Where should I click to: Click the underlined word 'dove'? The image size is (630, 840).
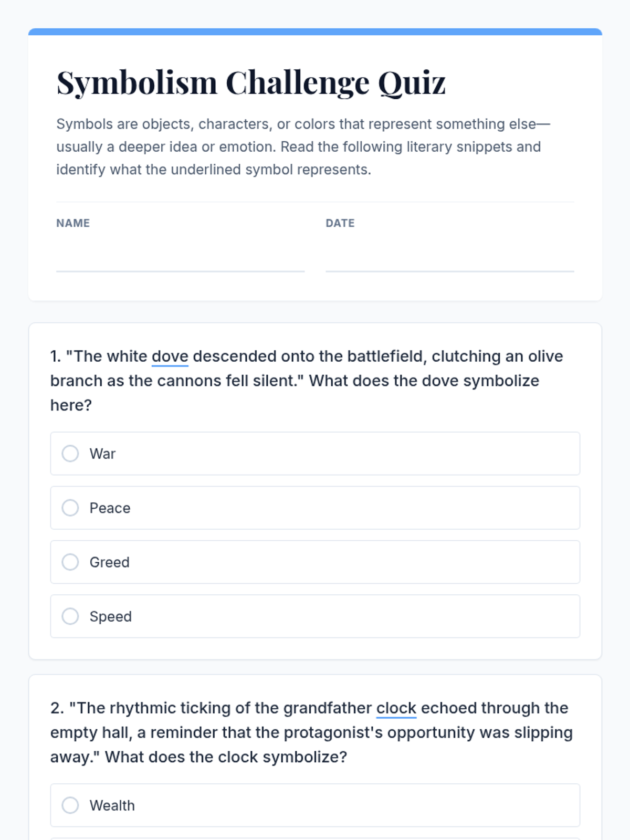point(170,356)
